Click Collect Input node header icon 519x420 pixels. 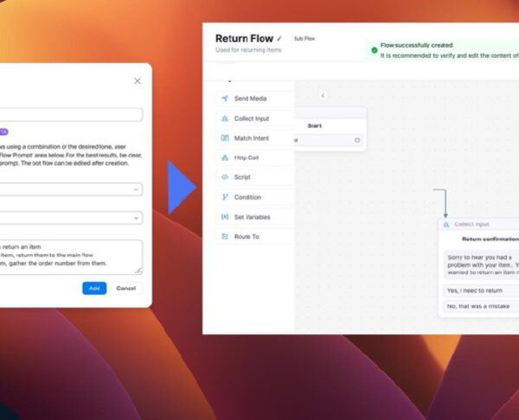[x=446, y=224]
